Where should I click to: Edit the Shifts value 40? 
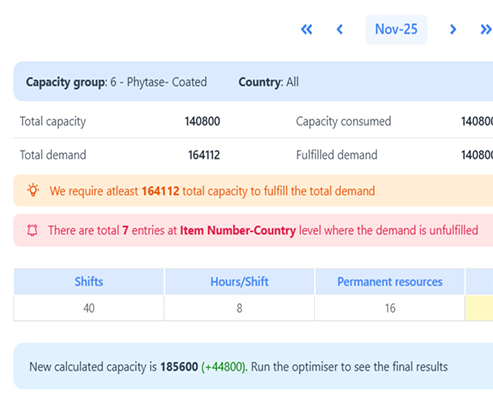pos(89,308)
